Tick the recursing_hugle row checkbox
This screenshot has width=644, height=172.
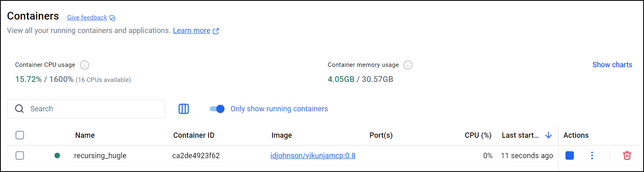20,155
